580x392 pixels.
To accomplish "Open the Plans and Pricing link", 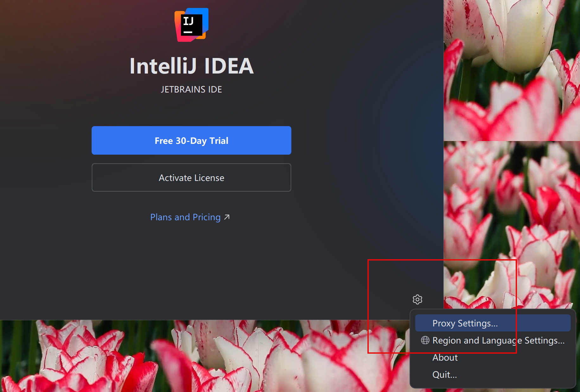I will (x=185, y=217).
